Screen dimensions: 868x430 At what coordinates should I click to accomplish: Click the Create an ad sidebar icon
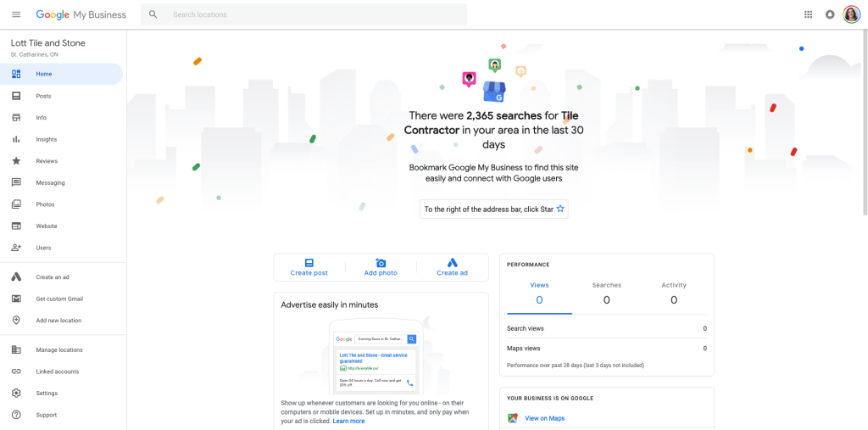click(16, 277)
